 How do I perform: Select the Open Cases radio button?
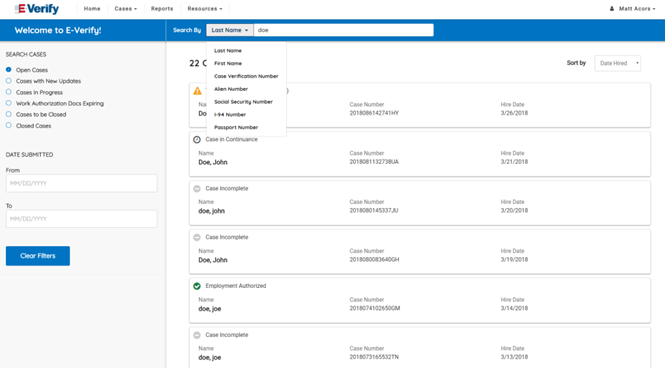(8, 70)
